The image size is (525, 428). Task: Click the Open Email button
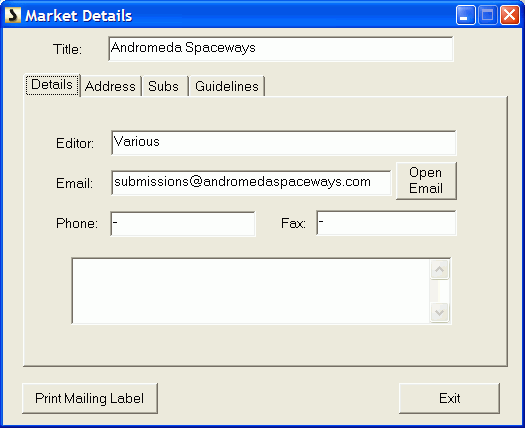[426, 181]
